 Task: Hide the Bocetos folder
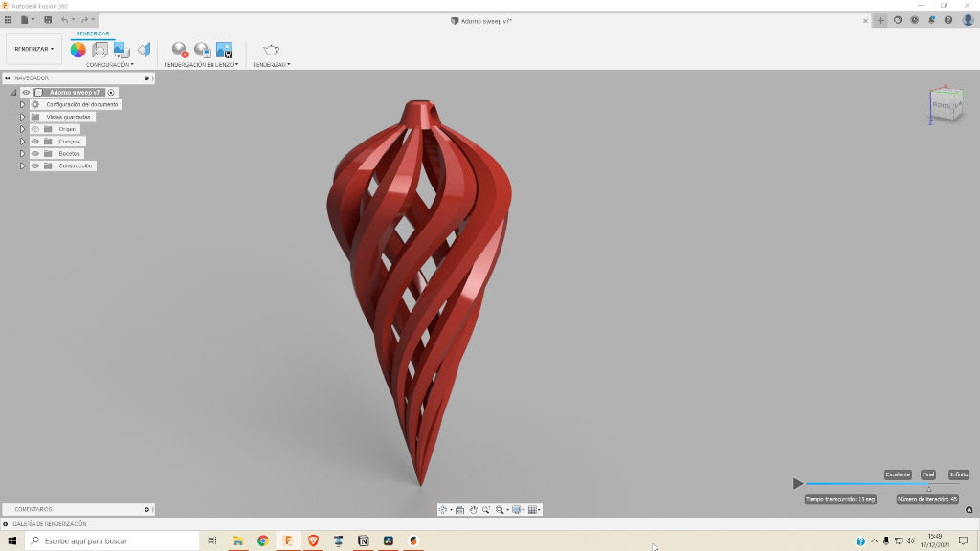35,154
